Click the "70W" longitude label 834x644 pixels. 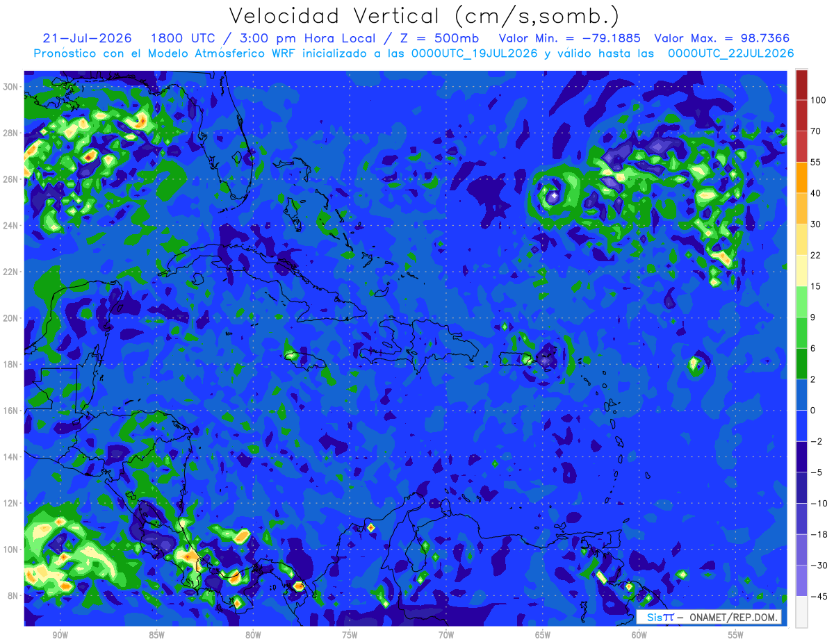446,635
